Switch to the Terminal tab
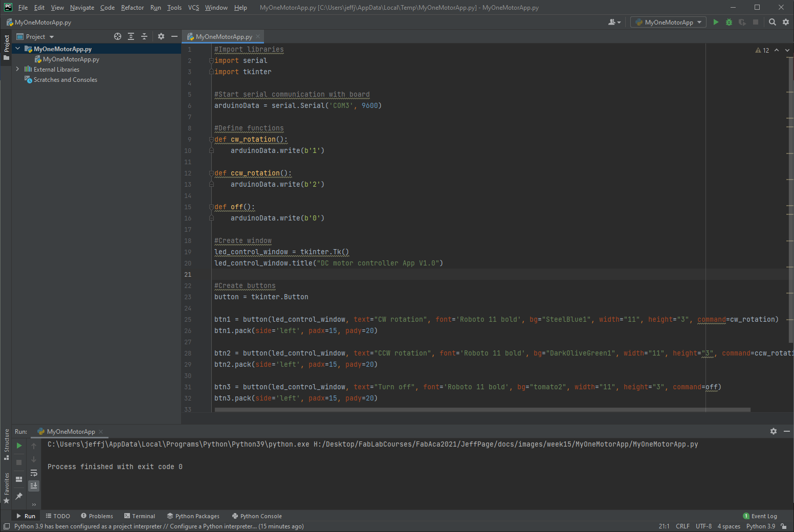Viewport: 794px width, 532px height. [139, 516]
